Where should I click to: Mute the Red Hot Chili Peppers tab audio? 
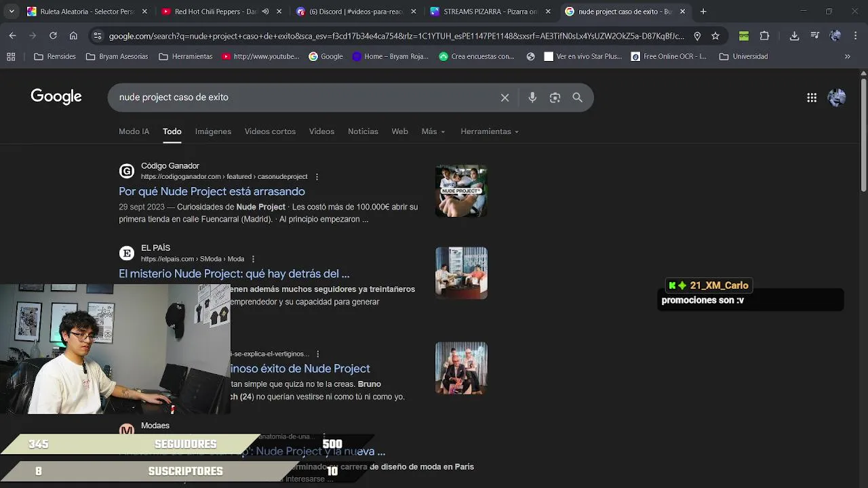click(x=265, y=12)
